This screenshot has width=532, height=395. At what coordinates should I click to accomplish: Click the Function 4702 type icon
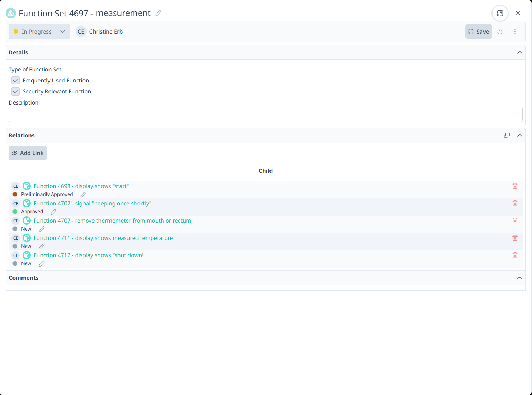click(x=27, y=203)
